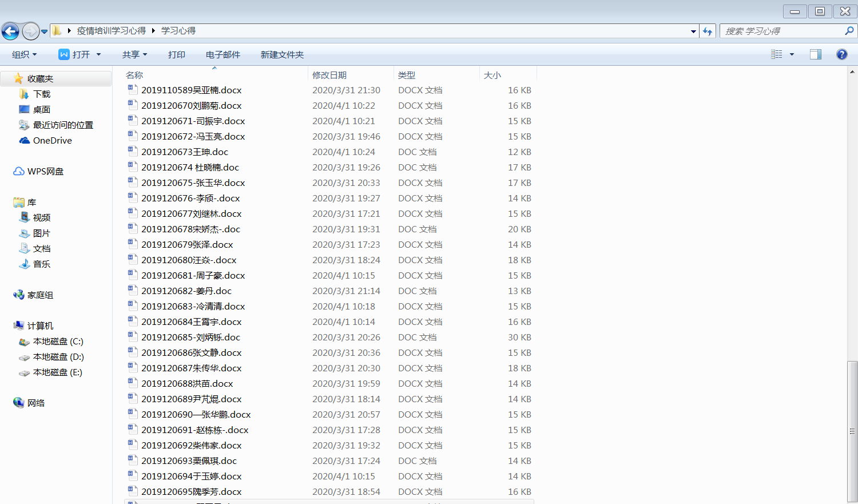858x504 pixels.
Task: Open 本地磁盘 (D:) drive
Action: (58, 357)
